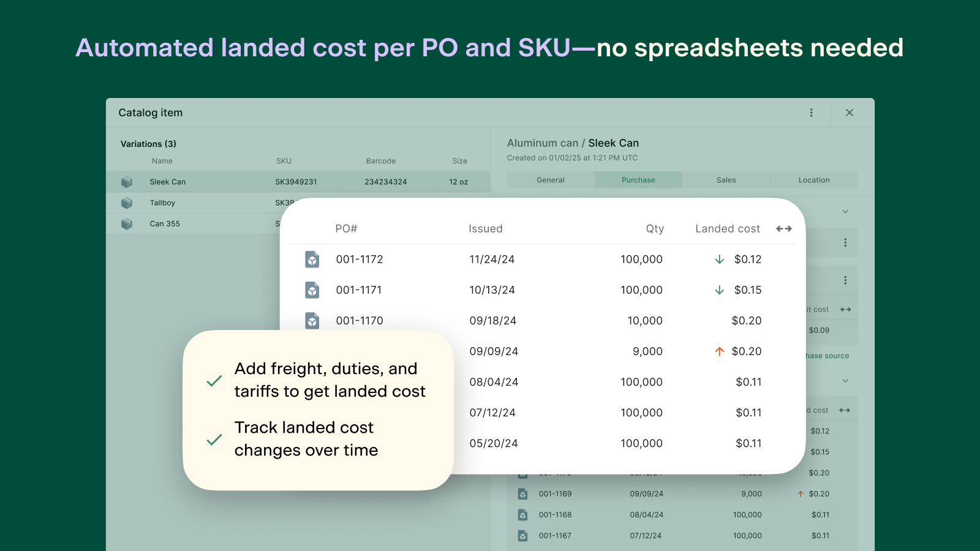This screenshot has width=980, height=551.
Task: Open the second section's three-dot menu
Action: pyautogui.click(x=845, y=280)
